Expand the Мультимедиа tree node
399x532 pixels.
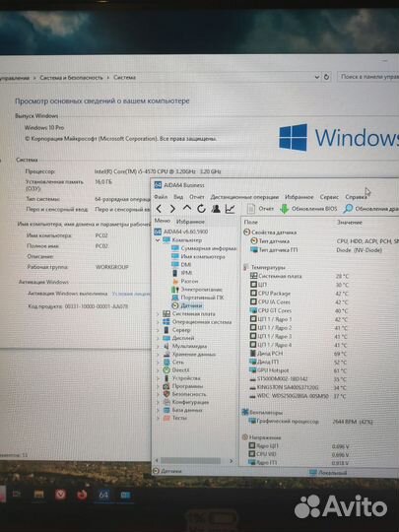(x=158, y=347)
